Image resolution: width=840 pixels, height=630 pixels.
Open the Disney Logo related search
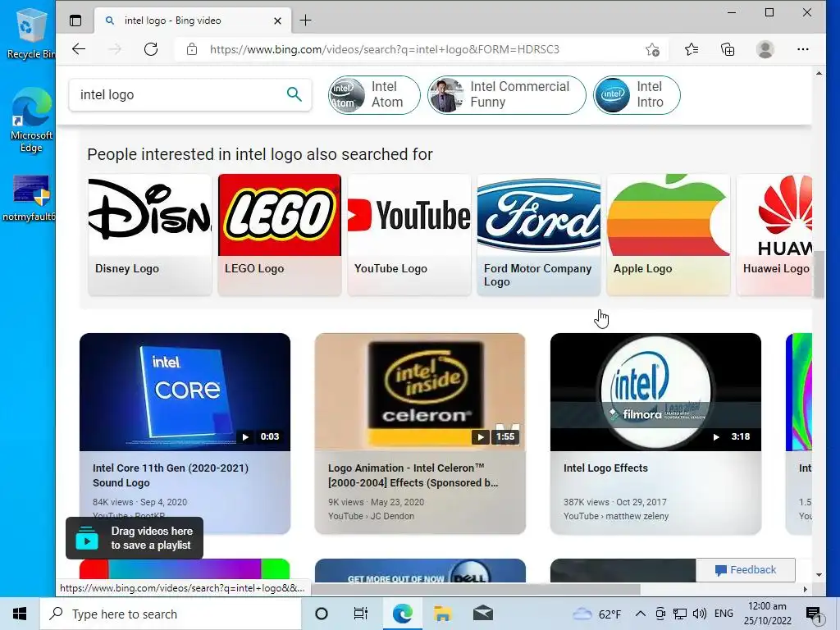tap(149, 235)
